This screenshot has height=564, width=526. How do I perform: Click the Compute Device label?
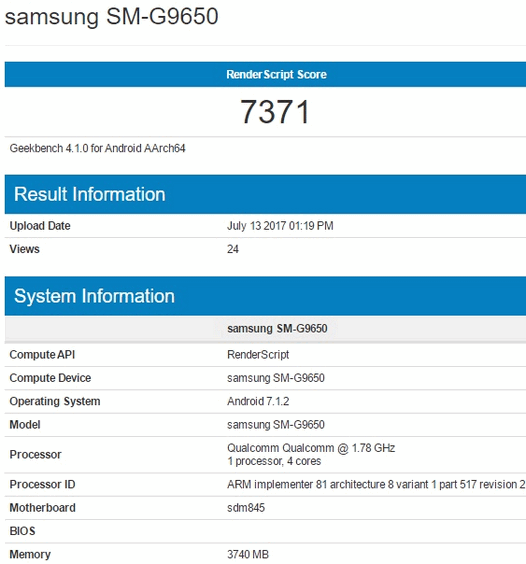coord(50,378)
